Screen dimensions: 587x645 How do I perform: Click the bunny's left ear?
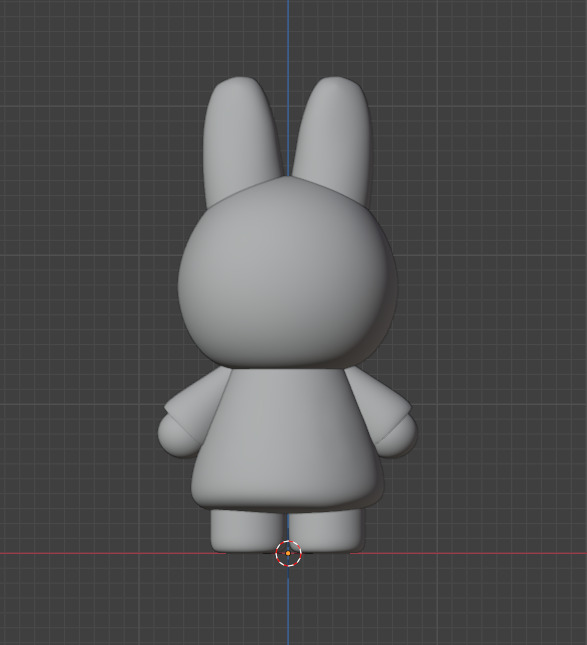click(242, 140)
